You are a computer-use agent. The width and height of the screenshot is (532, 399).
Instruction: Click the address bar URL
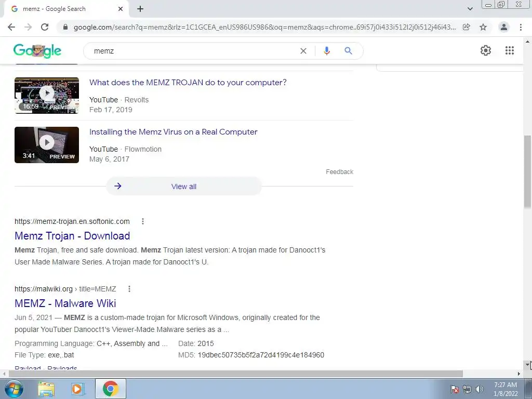264,27
